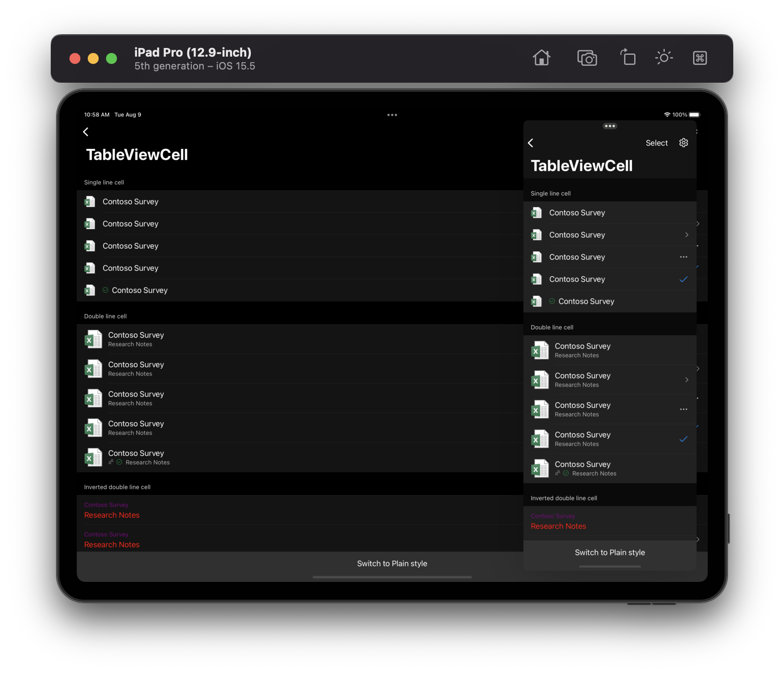This screenshot has width=784, height=676.
Task: Select second double line Contoso Survey in main window
Action: 300,369
